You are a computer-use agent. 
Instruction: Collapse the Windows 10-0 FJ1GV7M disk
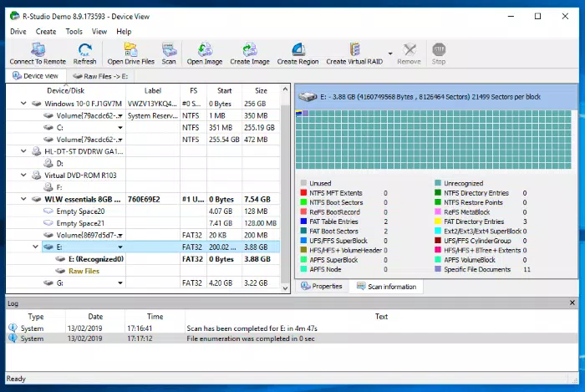click(23, 104)
